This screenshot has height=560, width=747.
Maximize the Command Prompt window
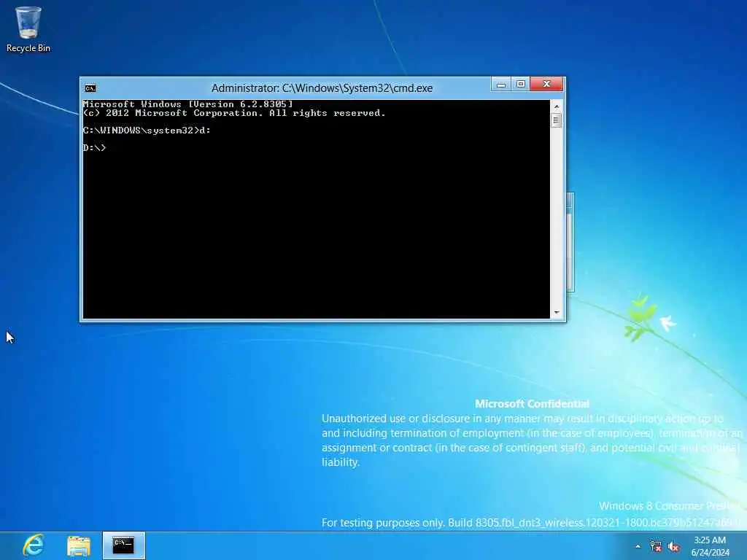click(x=521, y=85)
